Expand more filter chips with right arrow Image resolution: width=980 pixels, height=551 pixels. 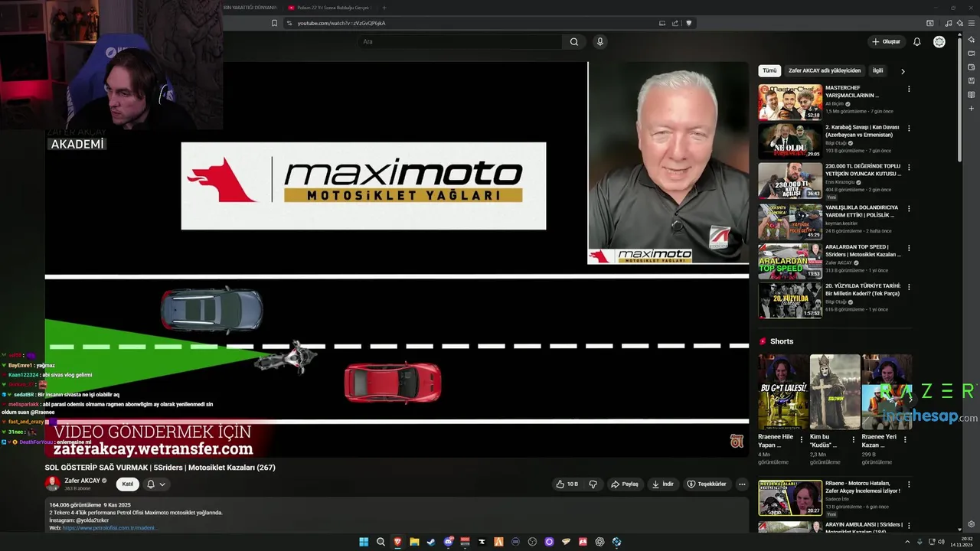coord(903,71)
